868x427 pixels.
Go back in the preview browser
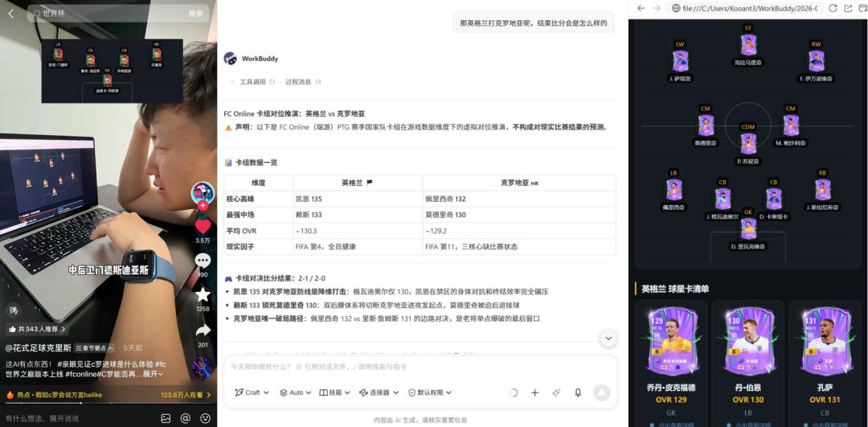(641, 8)
